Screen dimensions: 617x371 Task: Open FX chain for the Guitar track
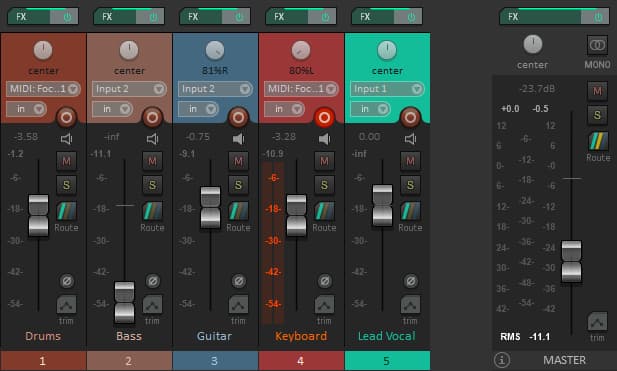click(201, 17)
